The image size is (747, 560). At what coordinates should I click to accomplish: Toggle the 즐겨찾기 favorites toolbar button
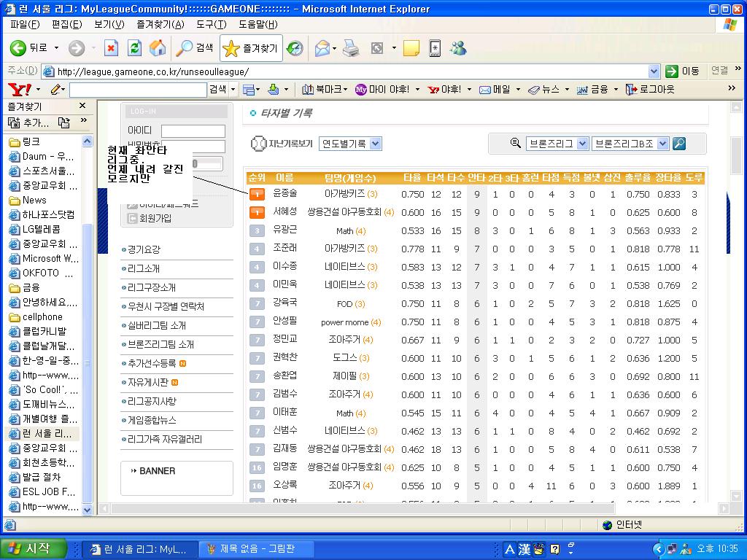(x=250, y=48)
